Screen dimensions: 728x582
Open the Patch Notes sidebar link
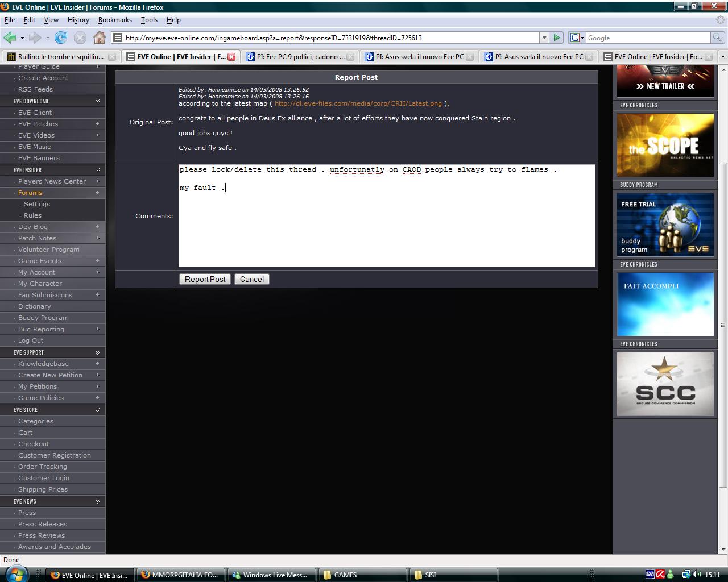[37, 238]
